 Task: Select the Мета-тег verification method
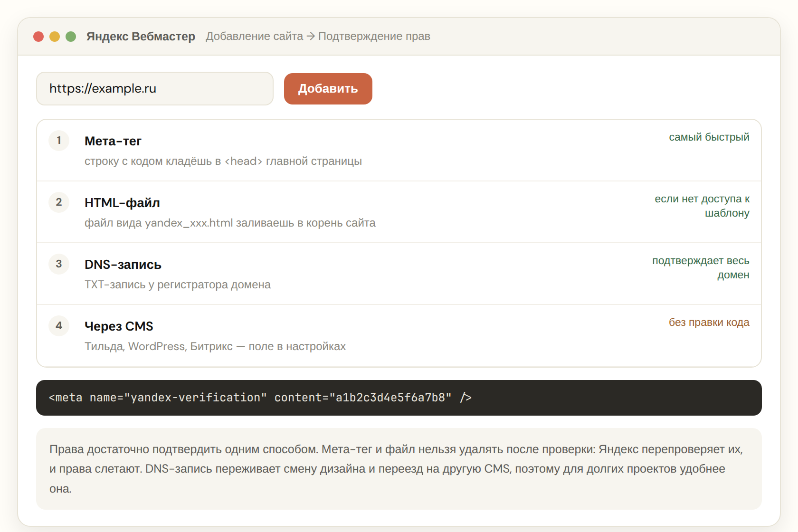click(399, 151)
